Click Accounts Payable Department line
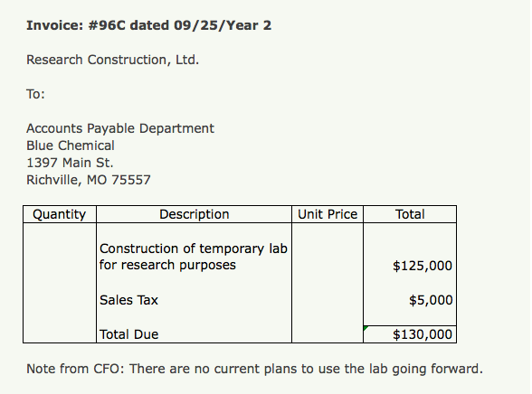 tap(120, 128)
